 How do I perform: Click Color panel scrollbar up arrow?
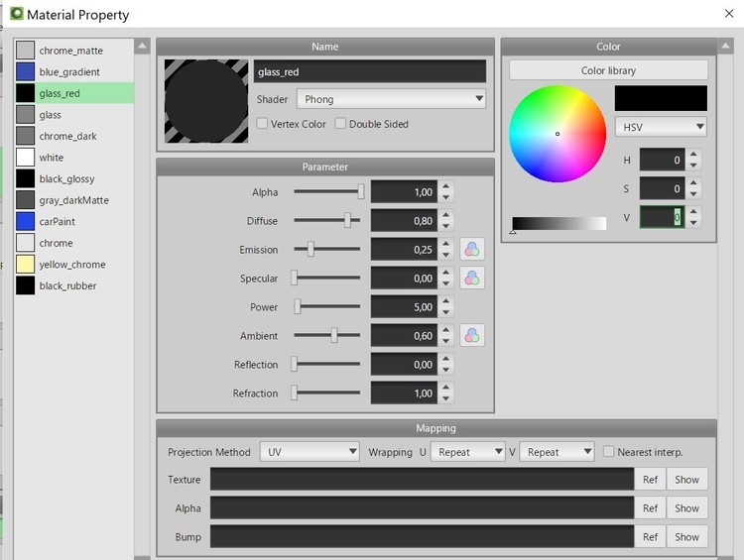click(725, 46)
